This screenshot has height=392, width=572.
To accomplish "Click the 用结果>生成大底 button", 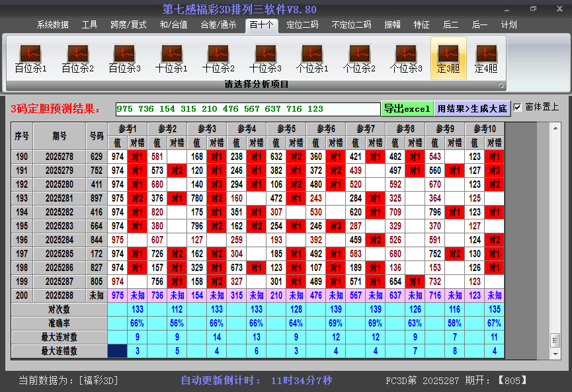I will pos(472,108).
